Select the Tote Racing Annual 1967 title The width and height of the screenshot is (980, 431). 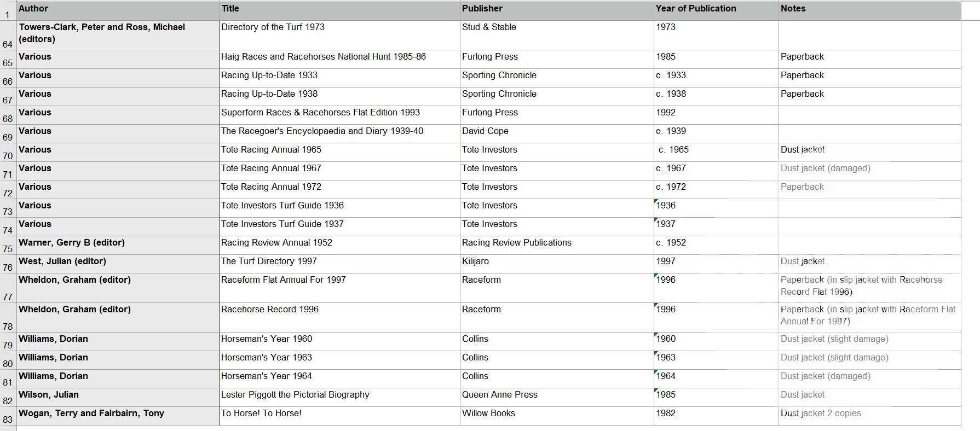(x=340, y=171)
